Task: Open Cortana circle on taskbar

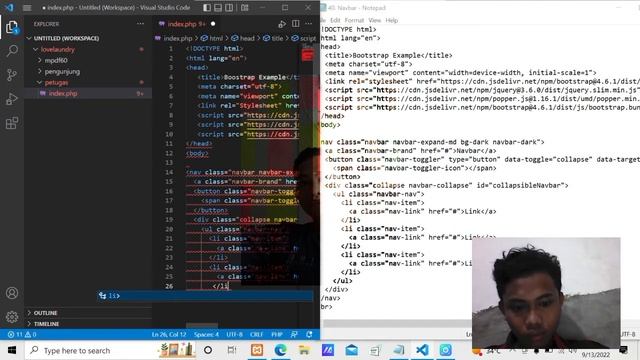Action: pos(208,350)
